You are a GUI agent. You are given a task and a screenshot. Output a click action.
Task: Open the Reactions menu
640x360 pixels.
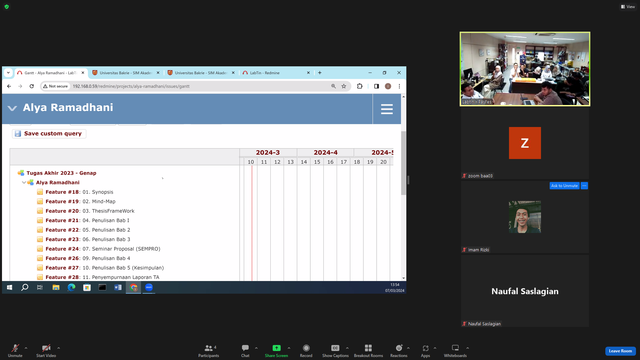[x=399, y=350]
